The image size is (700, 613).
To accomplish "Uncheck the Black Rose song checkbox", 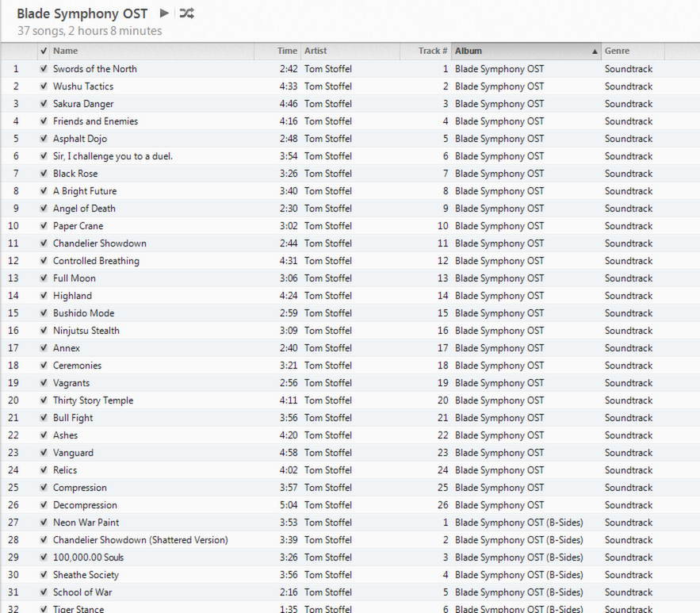I will coord(44,174).
